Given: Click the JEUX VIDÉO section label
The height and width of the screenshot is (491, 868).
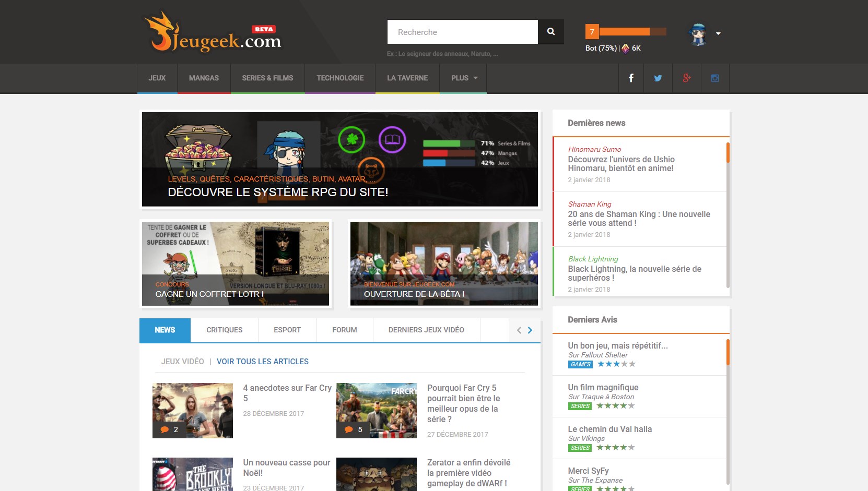Looking at the screenshot, I should pos(182,362).
